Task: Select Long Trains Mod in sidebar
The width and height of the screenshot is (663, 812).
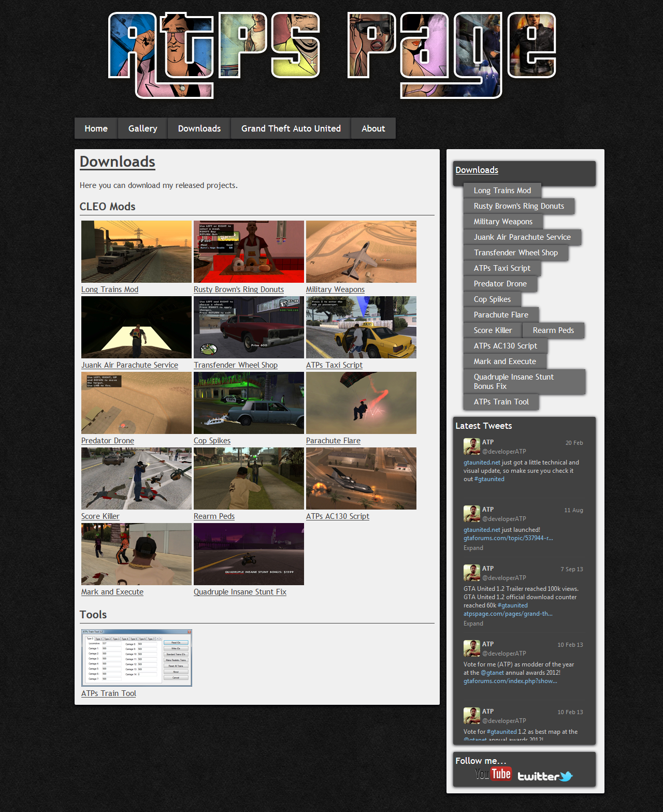Action: click(502, 191)
